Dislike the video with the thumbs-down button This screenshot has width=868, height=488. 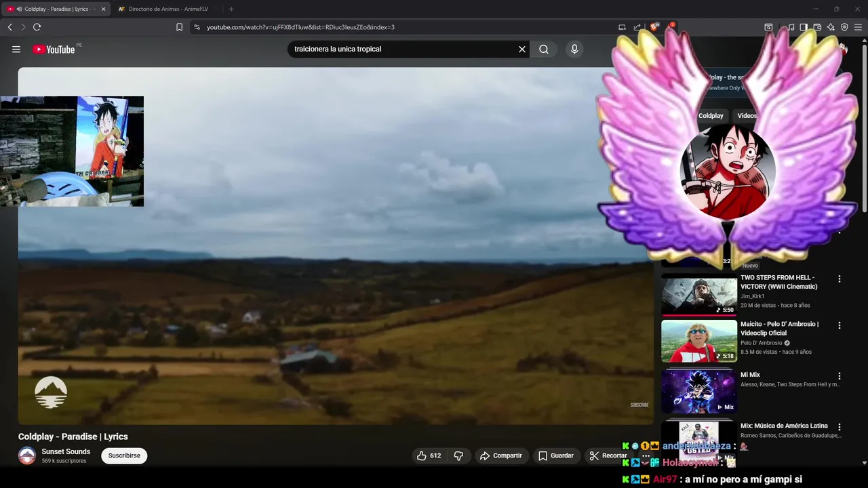pos(458,455)
